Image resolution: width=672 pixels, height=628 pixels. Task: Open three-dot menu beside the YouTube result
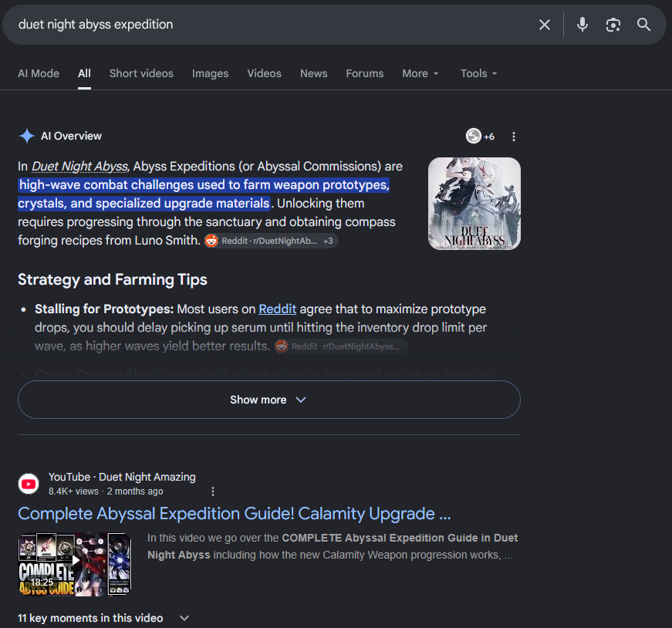pos(213,491)
